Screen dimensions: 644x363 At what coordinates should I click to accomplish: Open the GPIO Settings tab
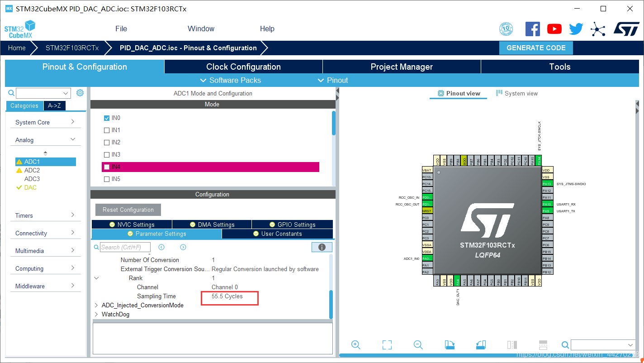coord(292,224)
